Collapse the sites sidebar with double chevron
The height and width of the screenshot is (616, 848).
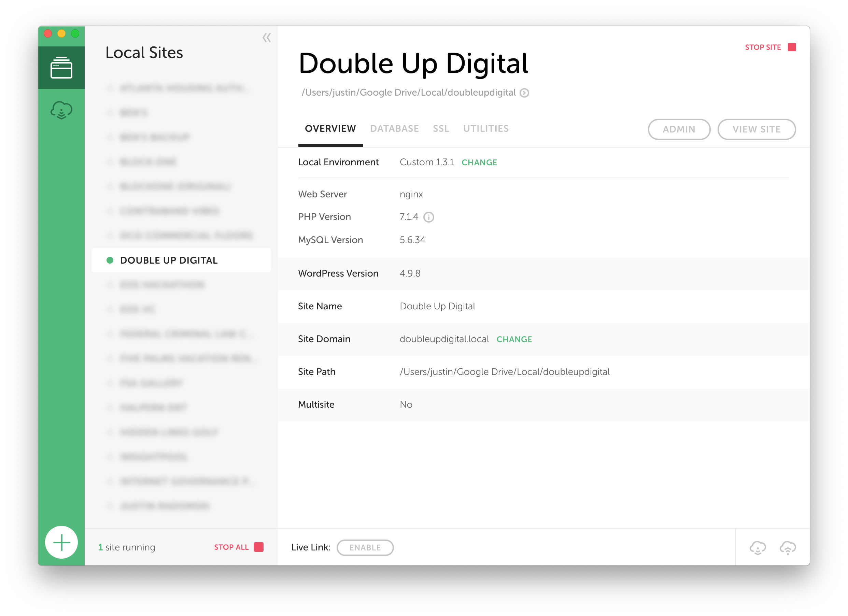pos(267,38)
